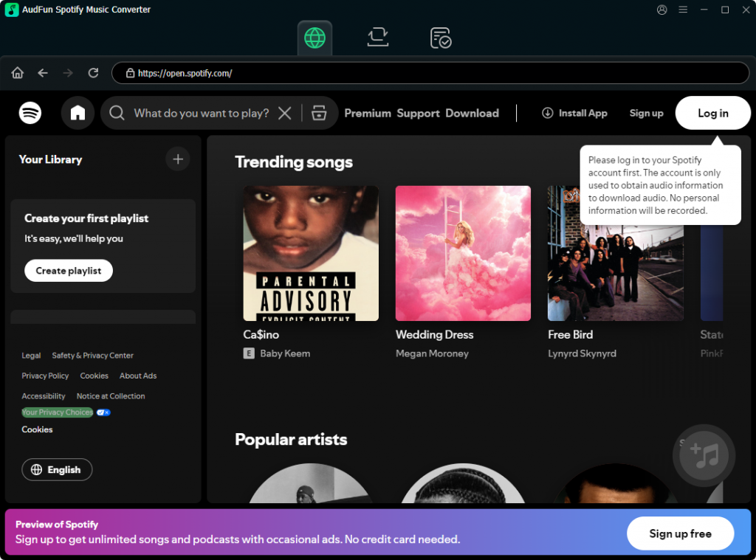Open the Premium link
756x560 pixels.
[x=368, y=113]
